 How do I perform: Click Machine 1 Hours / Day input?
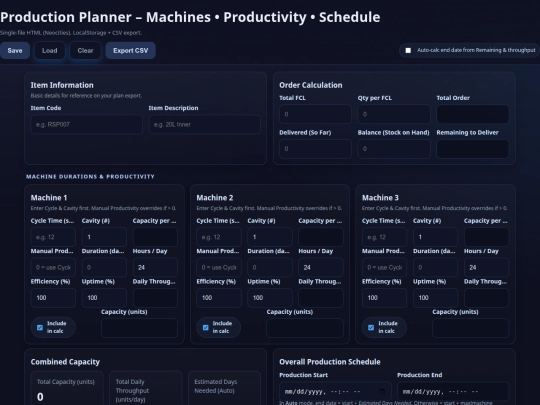(x=155, y=267)
